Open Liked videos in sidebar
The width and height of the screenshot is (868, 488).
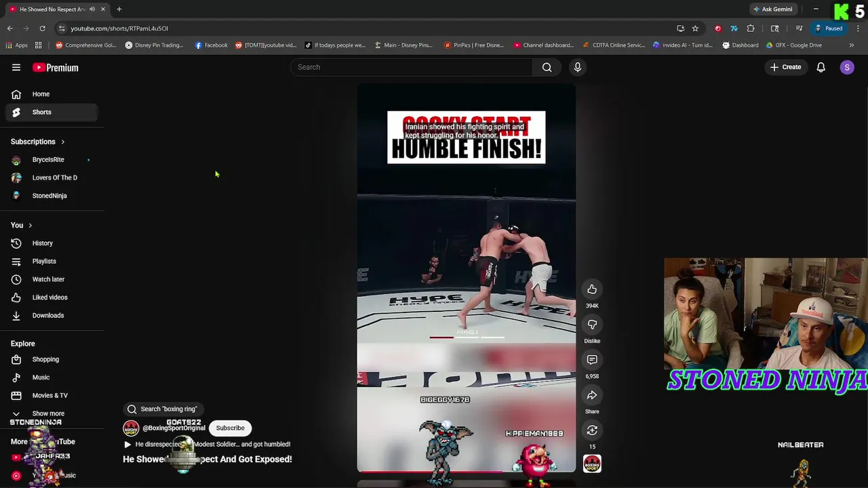click(52, 298)
